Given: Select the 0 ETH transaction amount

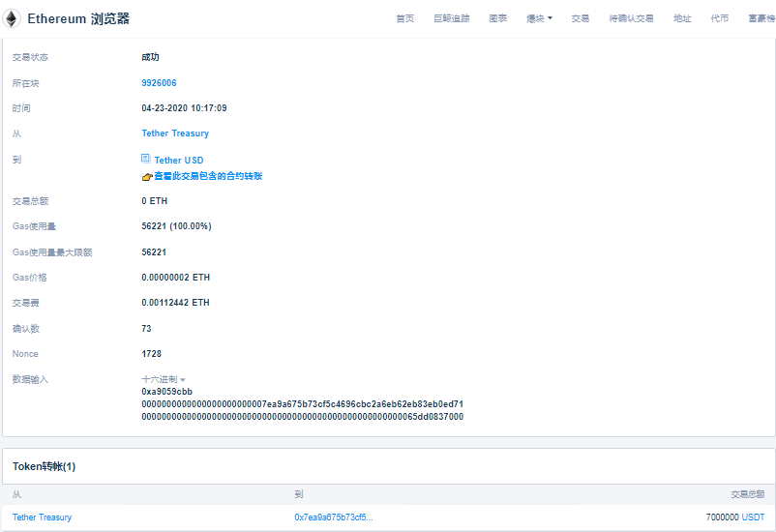Looking at the screenshot, I should pos(155,201).
